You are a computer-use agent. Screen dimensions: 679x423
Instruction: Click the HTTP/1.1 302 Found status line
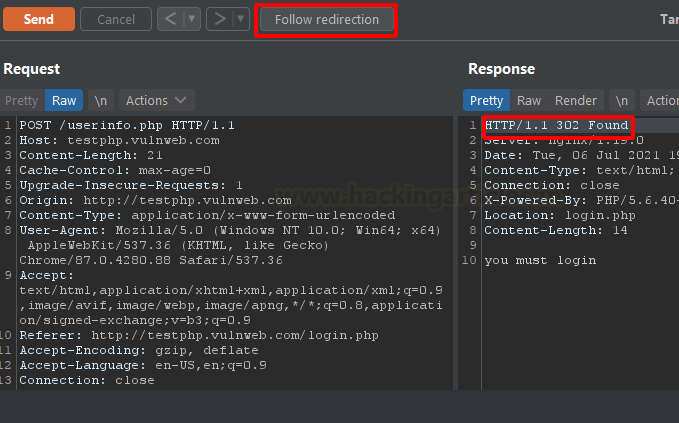click(x=556, y=125)
